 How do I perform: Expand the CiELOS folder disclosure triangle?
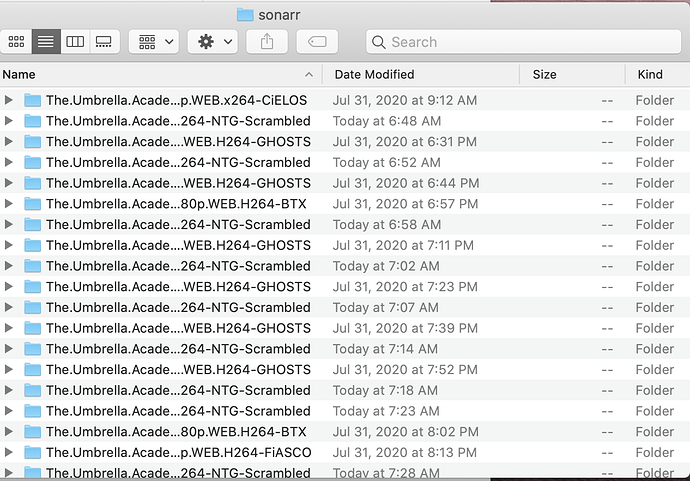point(8,100)
